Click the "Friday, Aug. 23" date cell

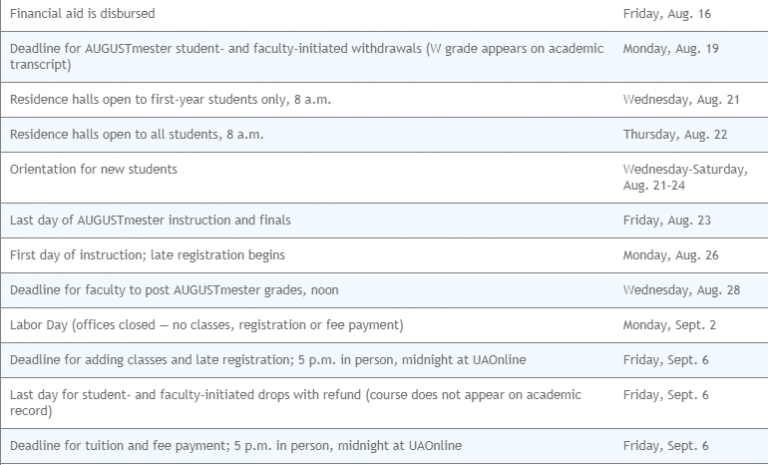[667, 220]
